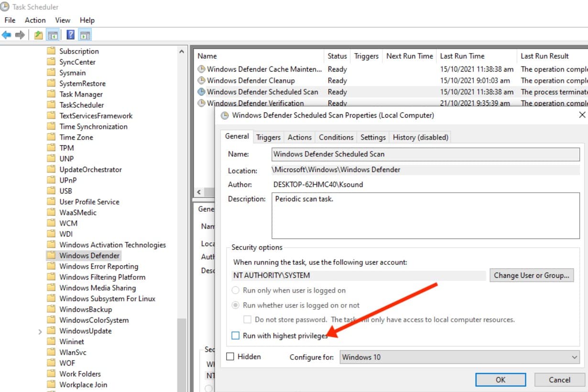Click the tree scrollbar up arrow
The width and height of the screenshot is (588, 392).
pyautogui.click(x=181, y=52)
